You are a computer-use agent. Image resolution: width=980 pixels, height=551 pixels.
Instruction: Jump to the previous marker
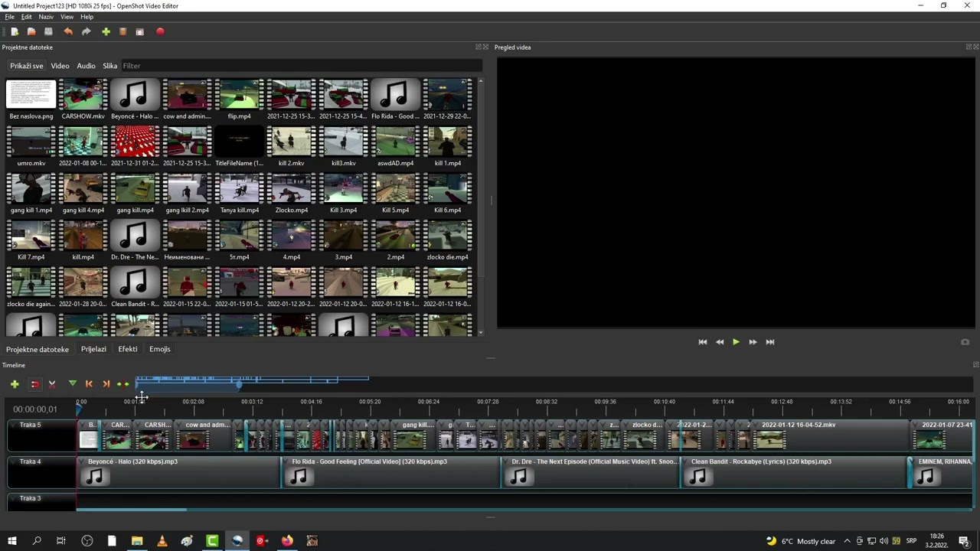pyautogui.click(x=89, y=384)
